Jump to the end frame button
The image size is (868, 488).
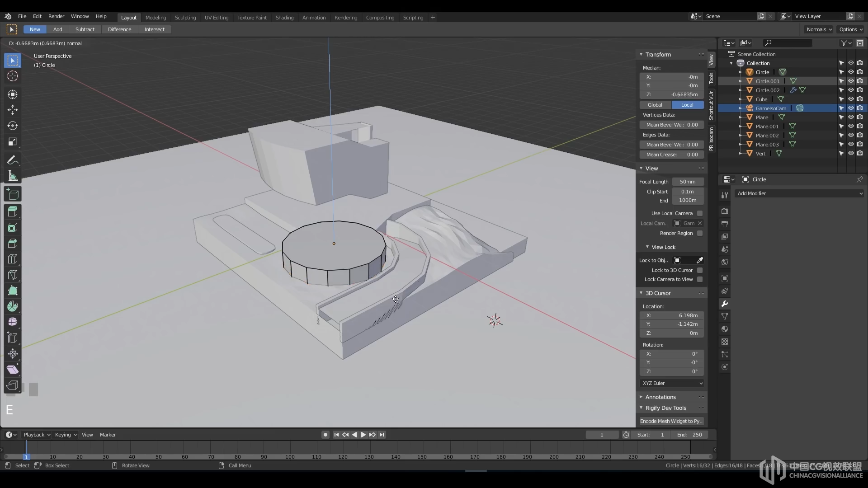382,435
